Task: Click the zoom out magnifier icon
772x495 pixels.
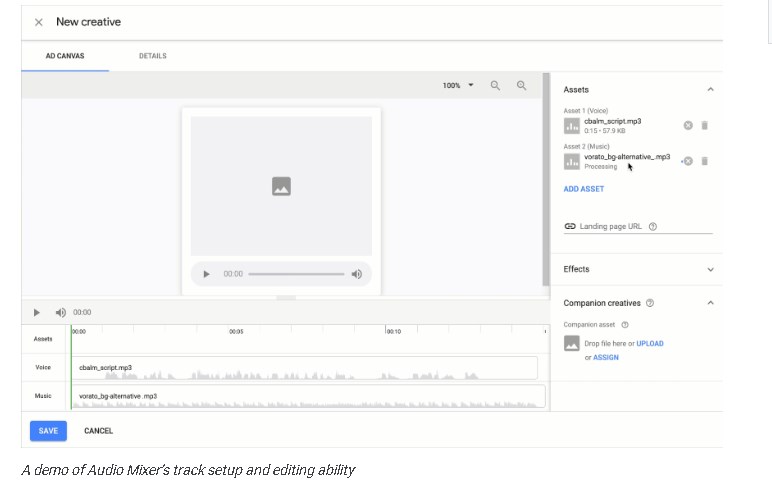Action: click(x=495, y=86)
